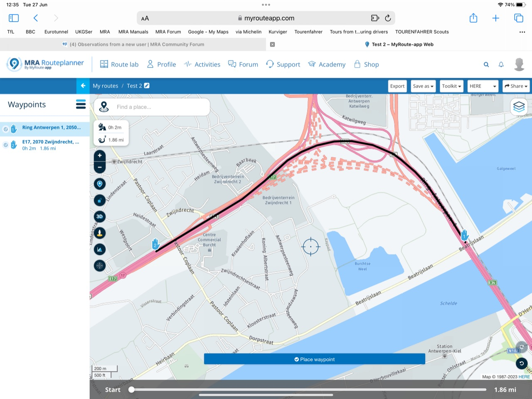Click the Place waypoint button
This screenshot has width=532, height=399.
tap(315, 359)
